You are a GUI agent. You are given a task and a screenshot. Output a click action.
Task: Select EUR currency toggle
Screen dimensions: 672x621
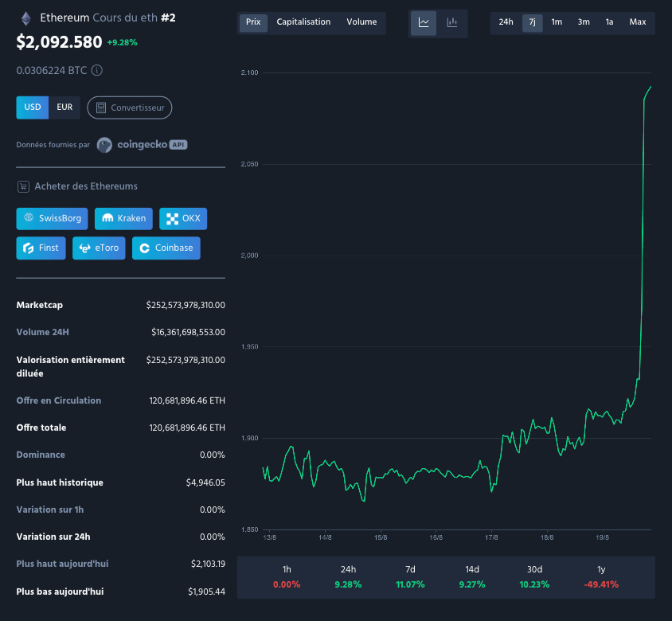pos(64,107)
